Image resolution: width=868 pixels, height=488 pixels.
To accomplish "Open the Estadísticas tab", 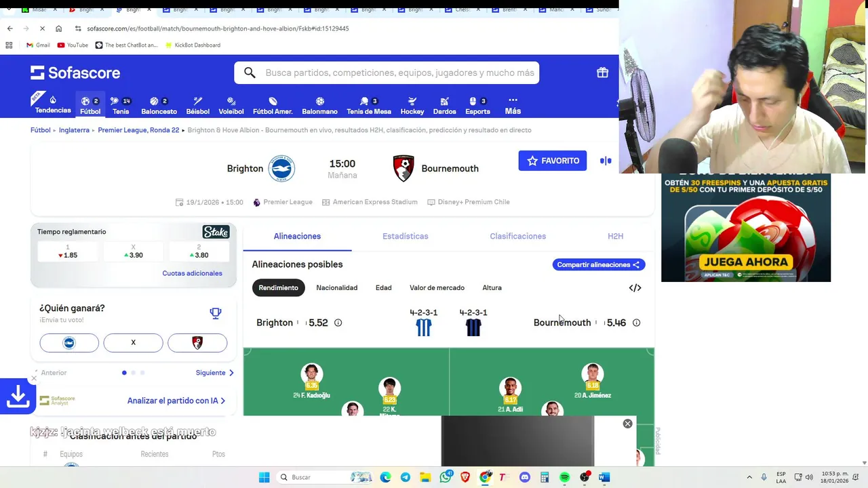I will click(x=405, y=236).
